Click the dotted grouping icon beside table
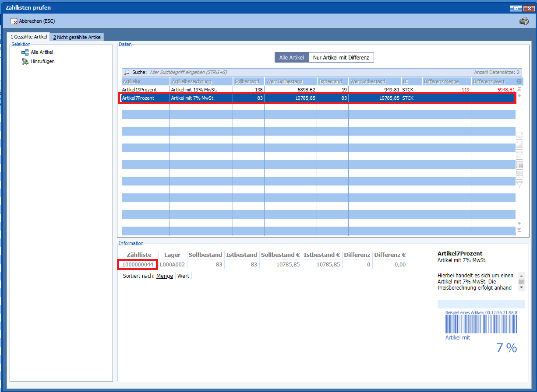This screenshot has height=392, width=537. [x=519, y=154]
